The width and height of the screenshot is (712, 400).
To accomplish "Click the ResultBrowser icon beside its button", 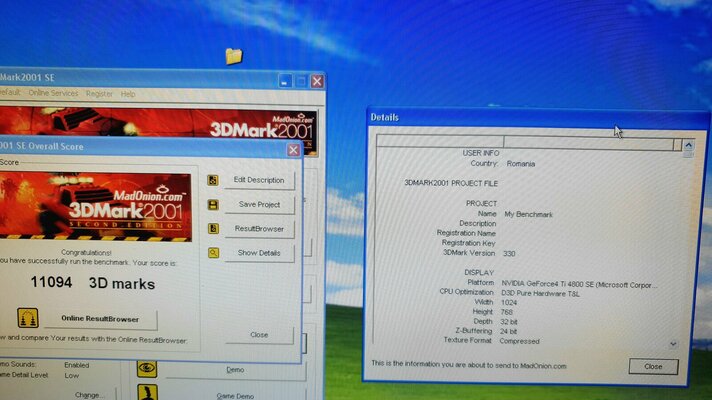I will pos(213,229).
